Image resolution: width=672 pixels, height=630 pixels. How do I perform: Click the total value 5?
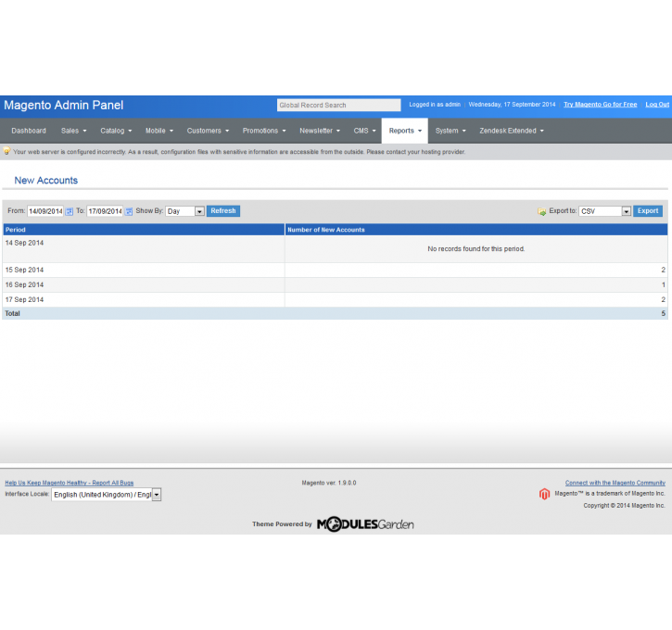point(663,313)
